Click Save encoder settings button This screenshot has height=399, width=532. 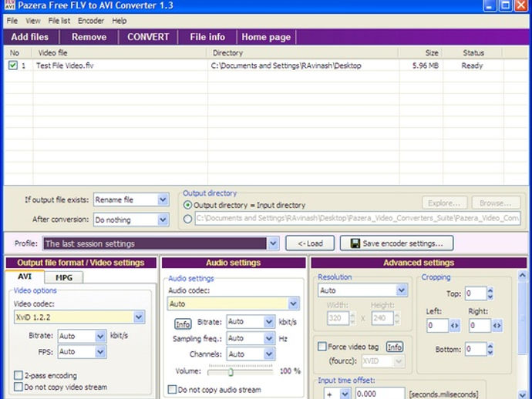coord(396,243)
